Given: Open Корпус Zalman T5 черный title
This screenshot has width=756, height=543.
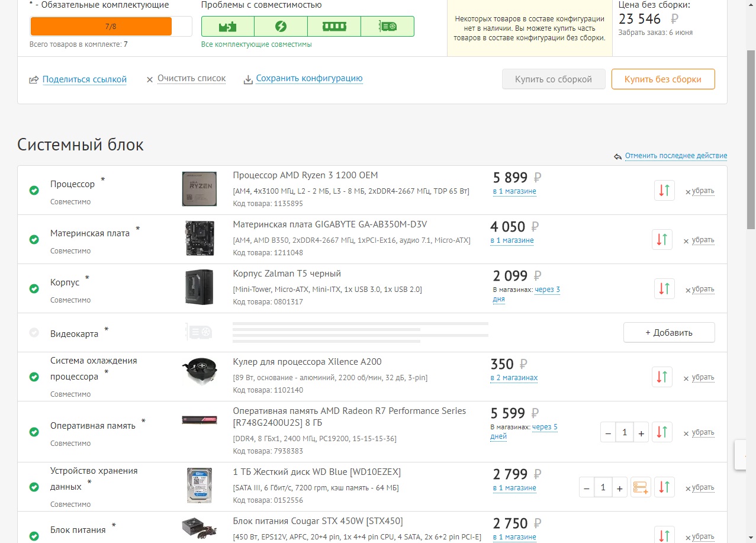Looking at the screenshot, I should [x=287, y=274].
